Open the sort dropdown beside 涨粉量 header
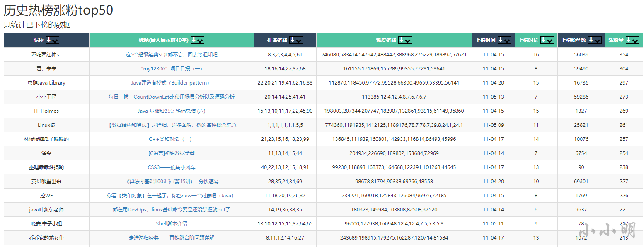Image resolution: width=644 pixels, height=247 pixels. (632, 40)
